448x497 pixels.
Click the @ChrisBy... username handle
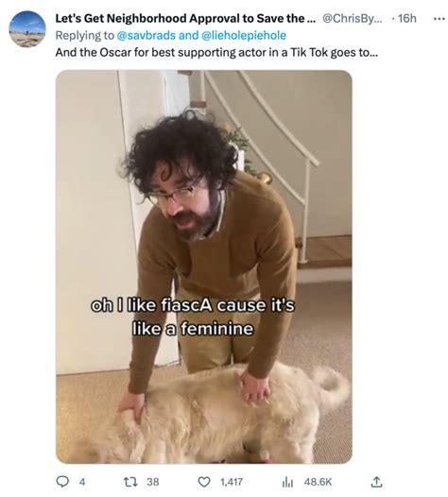coord(353,19)
